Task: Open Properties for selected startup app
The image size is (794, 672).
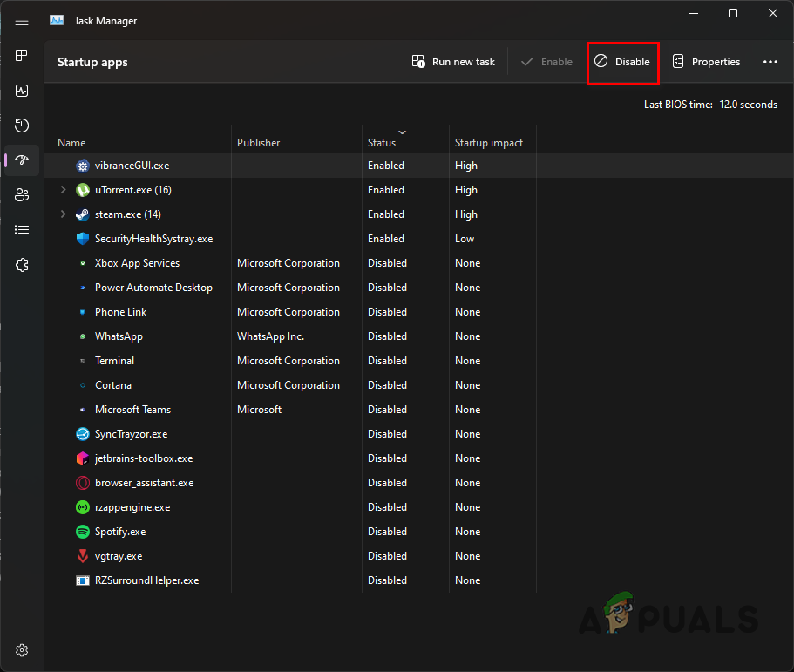Action: [x=706, y=61]
